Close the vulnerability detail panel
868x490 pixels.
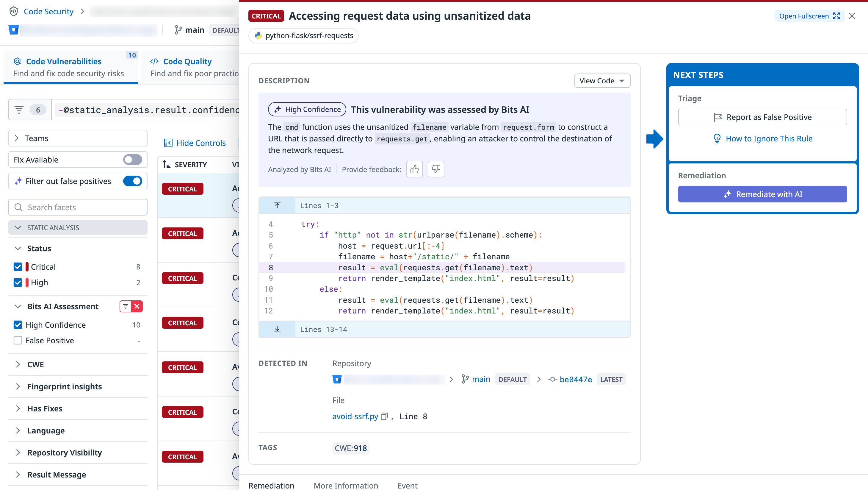[852, 16]
